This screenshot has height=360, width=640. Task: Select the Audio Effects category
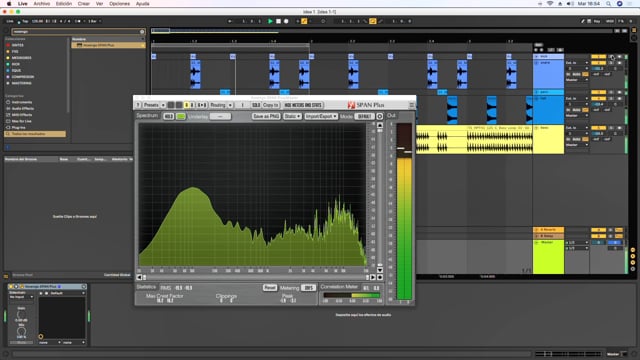22,109
